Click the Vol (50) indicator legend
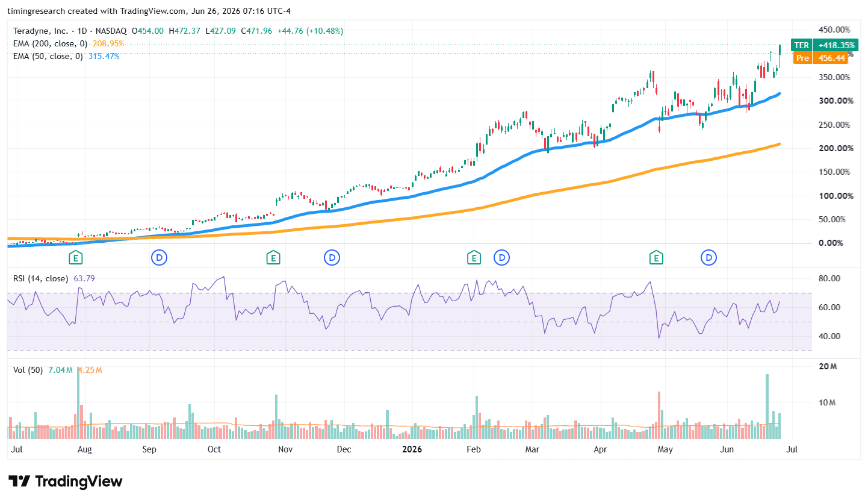 [x=28, y=370]
